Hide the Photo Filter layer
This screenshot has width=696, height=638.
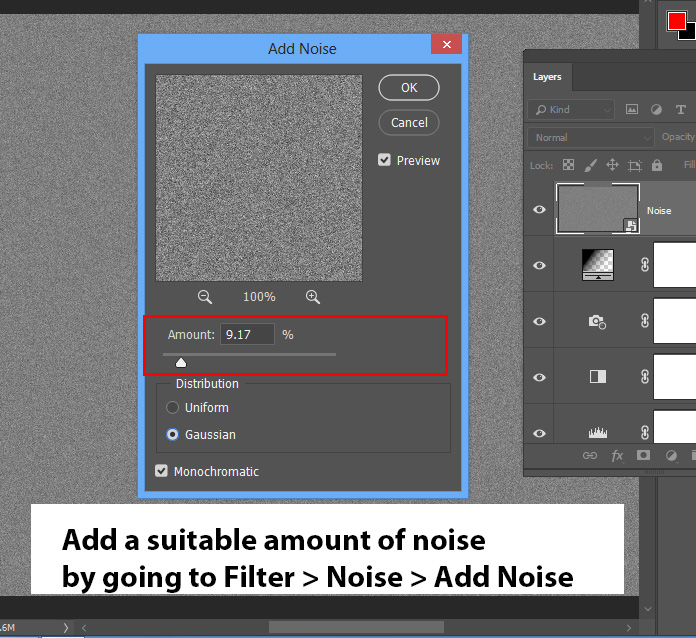(539, 321)
